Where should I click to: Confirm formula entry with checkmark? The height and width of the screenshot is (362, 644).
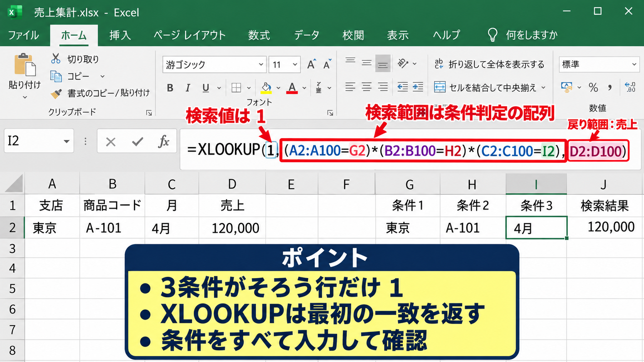point(138,142)
